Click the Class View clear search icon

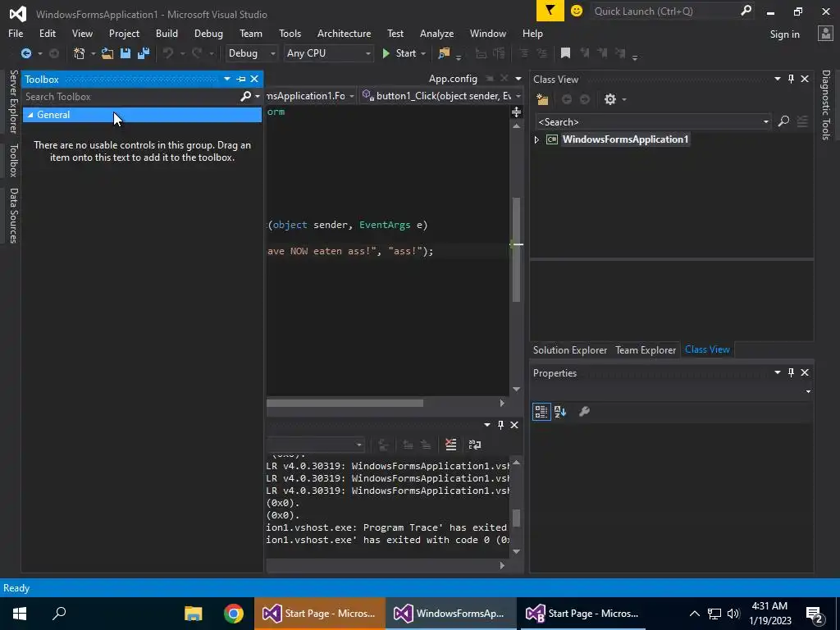802,121
